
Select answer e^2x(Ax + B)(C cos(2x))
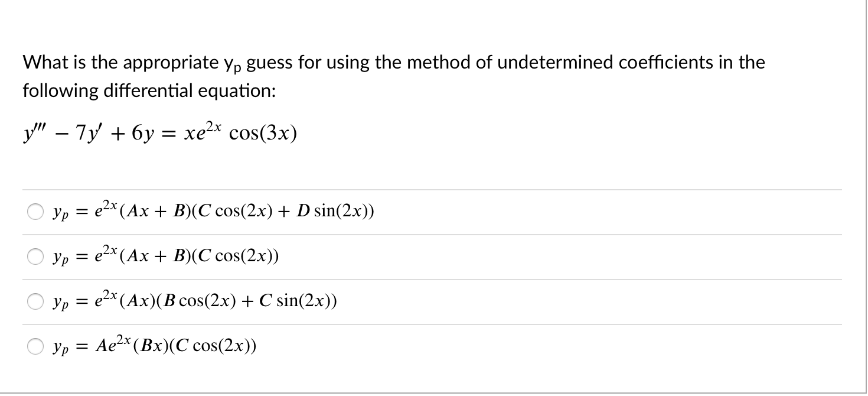35,256
